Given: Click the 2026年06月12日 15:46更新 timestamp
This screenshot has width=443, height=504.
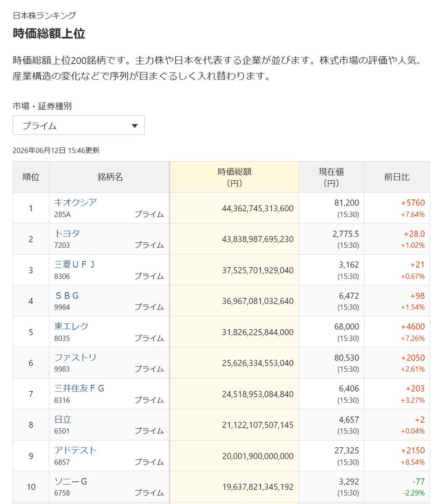Looking at the screenshot, I should [56, 150].
